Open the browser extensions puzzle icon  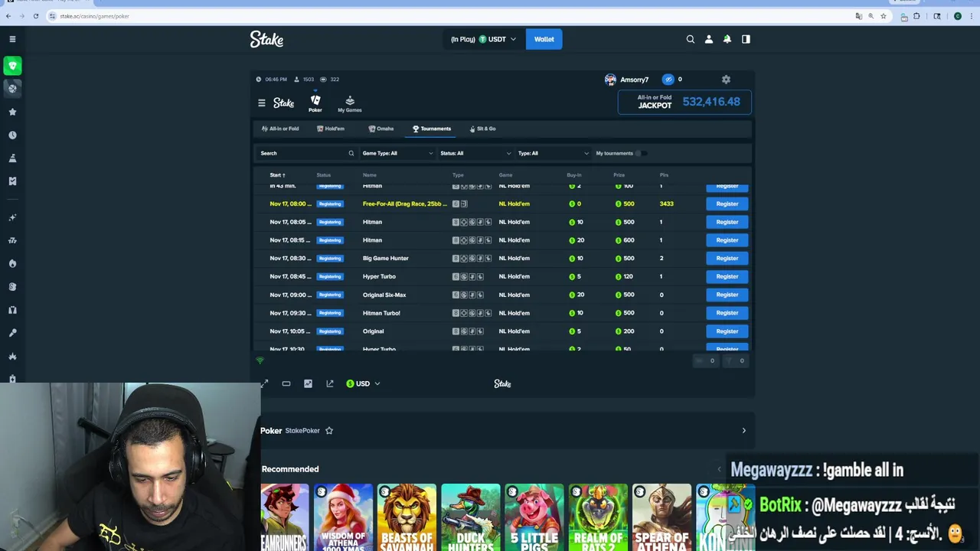[916, 16]
